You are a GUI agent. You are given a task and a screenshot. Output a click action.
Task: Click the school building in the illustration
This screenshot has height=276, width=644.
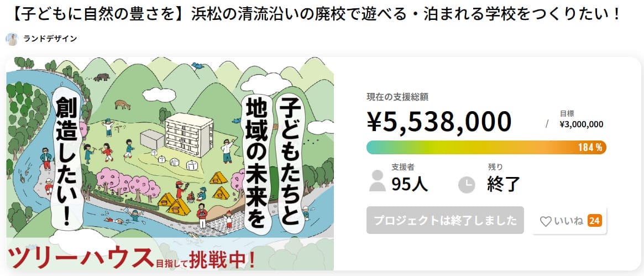pos(189,134)
